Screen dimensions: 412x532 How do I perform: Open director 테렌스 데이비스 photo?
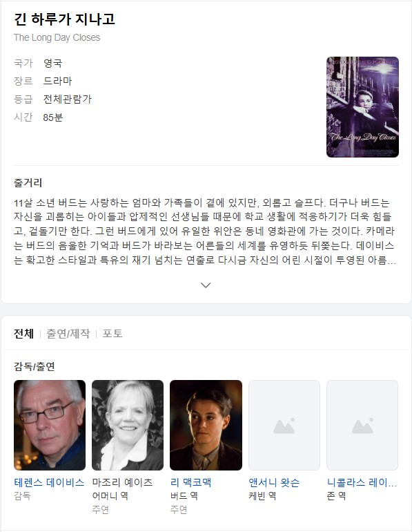tap(50, 425)
